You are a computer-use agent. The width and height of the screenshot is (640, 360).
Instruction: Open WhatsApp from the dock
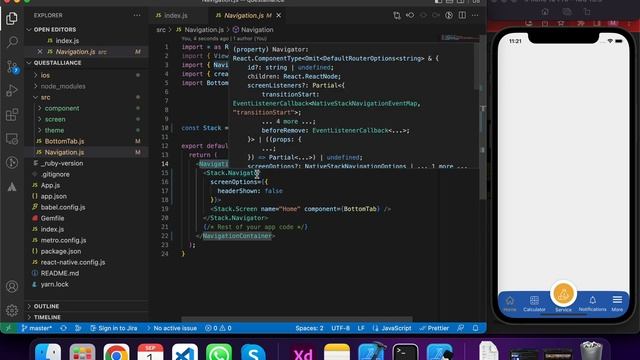pyautogui.click(x=219, y=352)
